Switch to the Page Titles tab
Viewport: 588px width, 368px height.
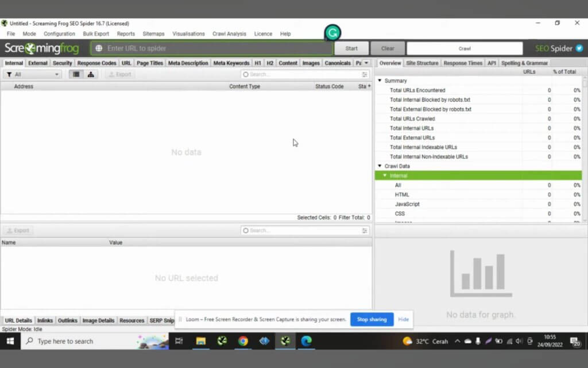click(x=150, y=63)
